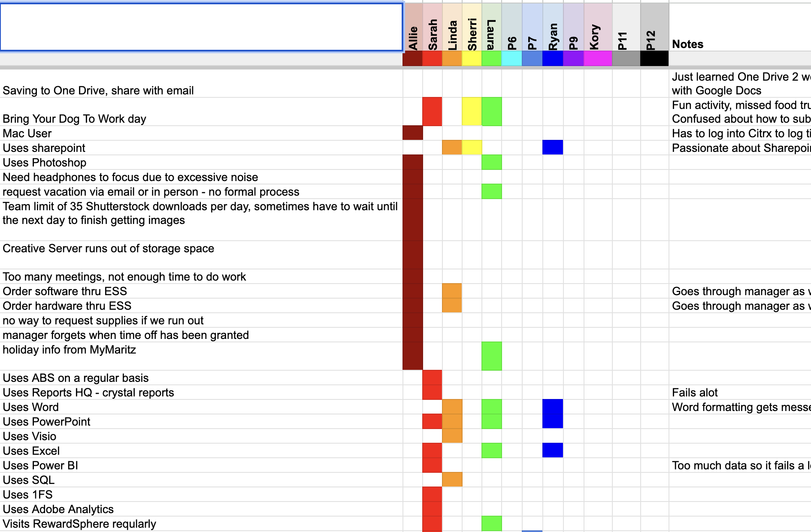This screenshot has height=532, width=811.
Task: Select 'Visits RewardSphere reqularly' cell
Action: [201, 524]
